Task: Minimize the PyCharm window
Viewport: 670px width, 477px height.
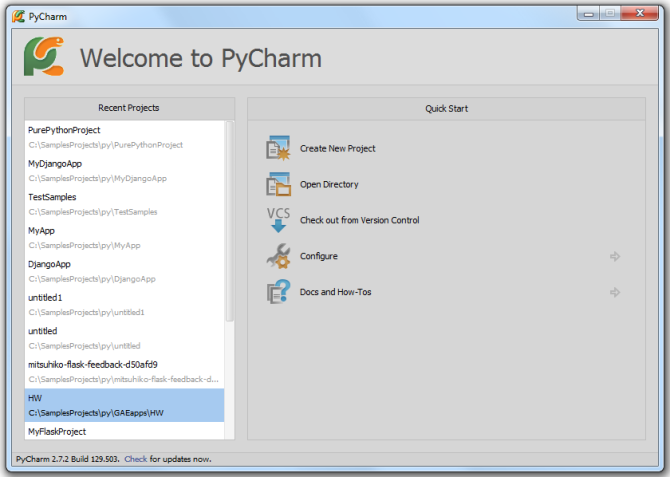Action: point(589,14)
